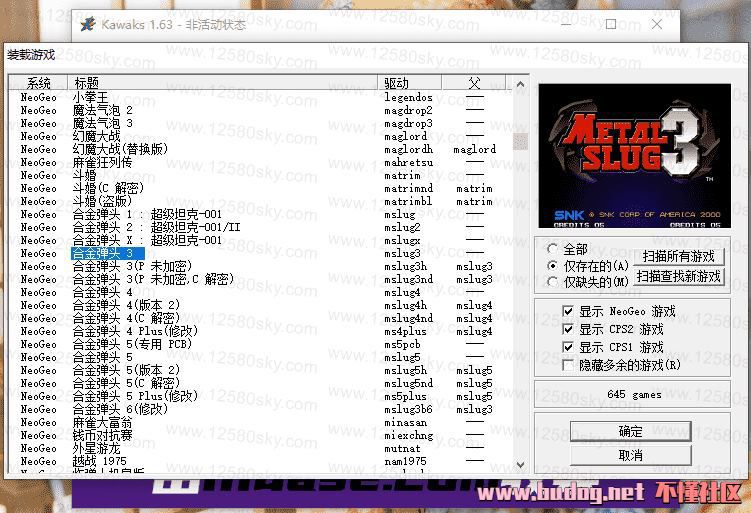Click driver name legendos
The width and height of the screenshot is (751, 513).
409,97
